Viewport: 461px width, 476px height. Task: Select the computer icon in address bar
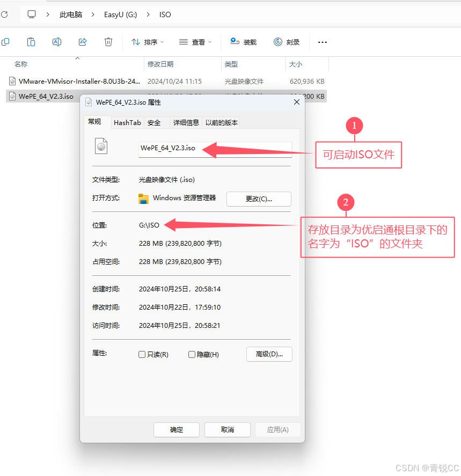[32, 14]
